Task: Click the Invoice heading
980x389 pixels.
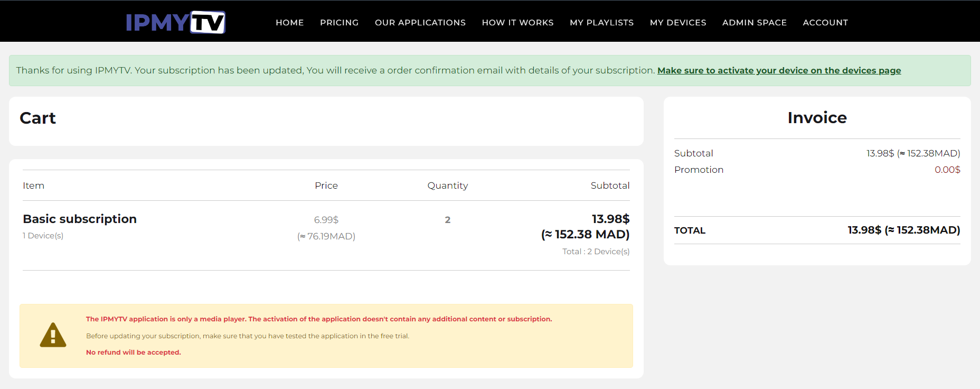Action: coord(817,117)
